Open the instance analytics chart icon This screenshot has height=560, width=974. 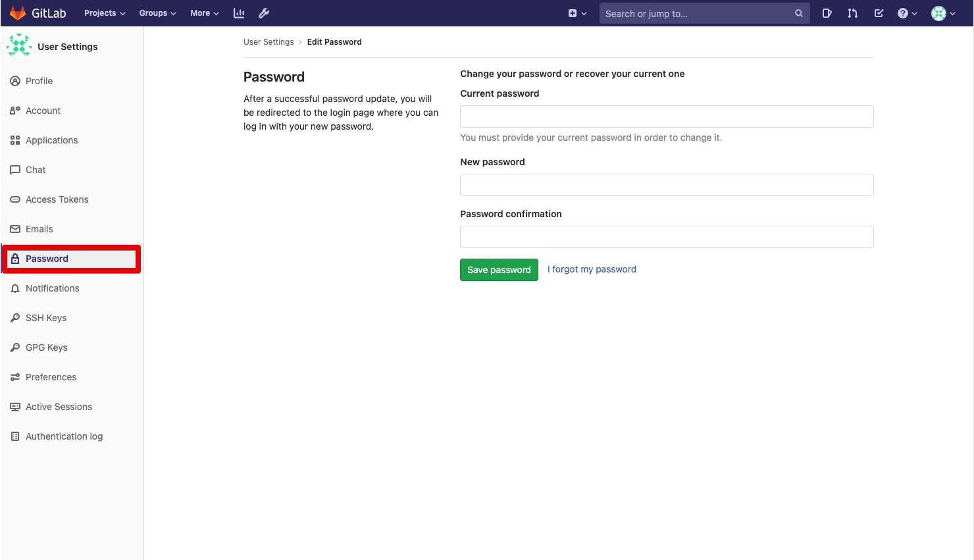(x=239, y=13)
